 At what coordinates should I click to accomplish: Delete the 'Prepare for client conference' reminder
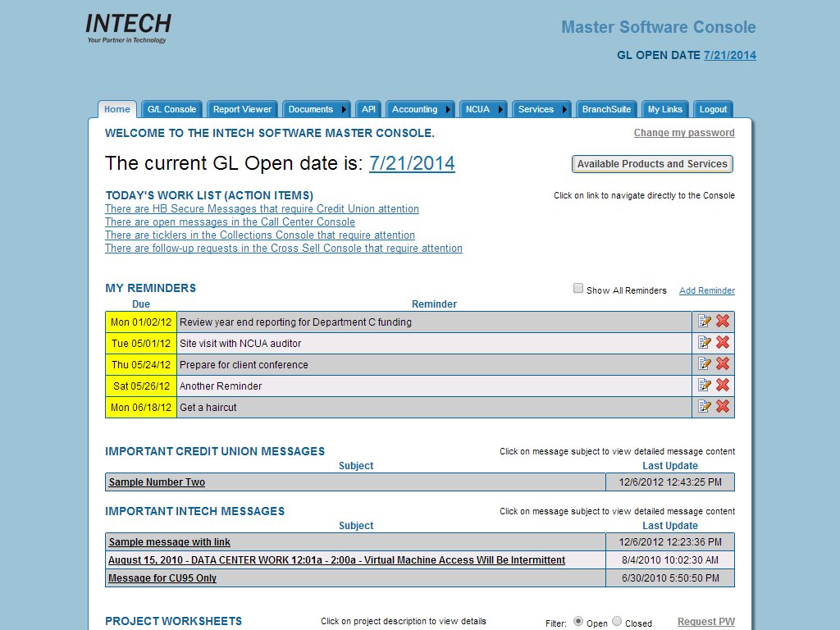(x=723, y=364)
